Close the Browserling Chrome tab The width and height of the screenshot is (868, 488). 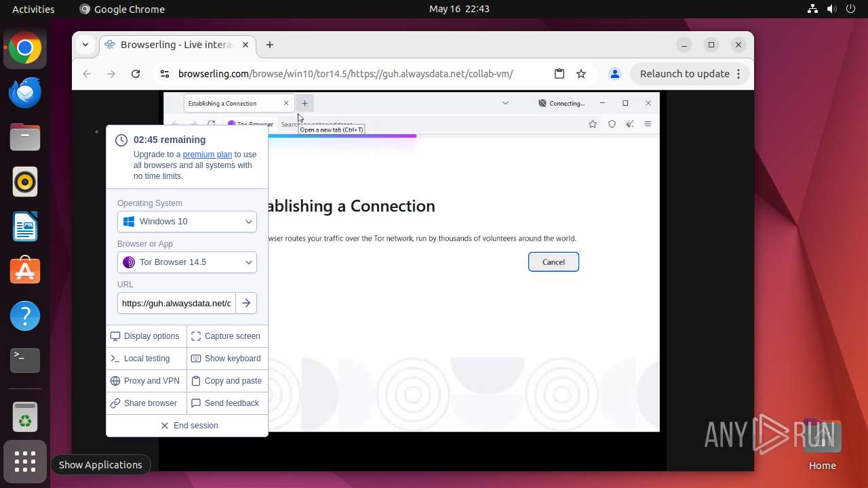(x=245, y=45)
